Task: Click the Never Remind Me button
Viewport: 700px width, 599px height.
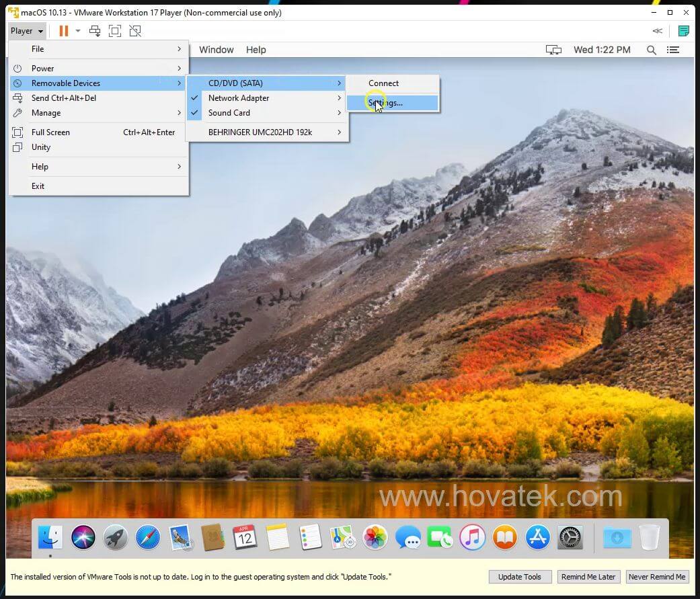Action: [x=657, y=576]
